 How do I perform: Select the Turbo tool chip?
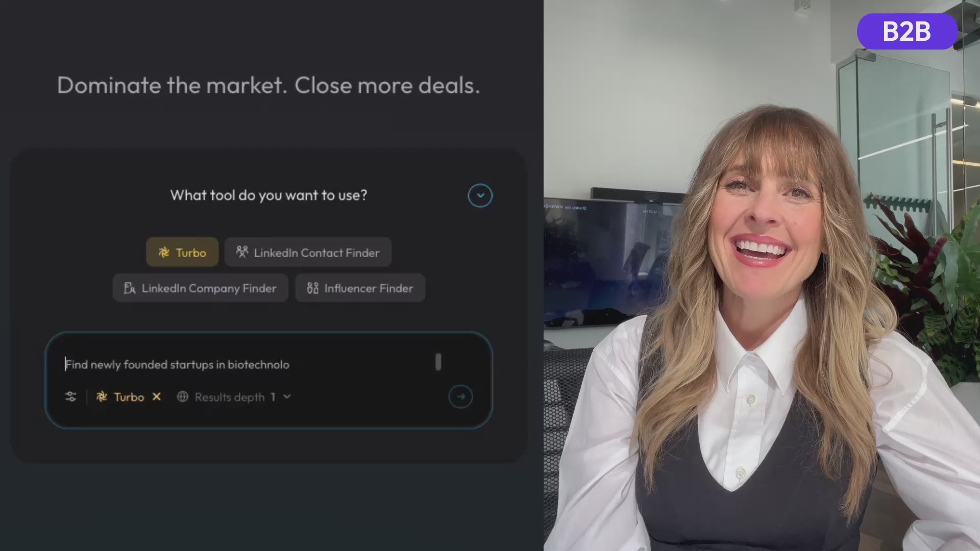click(182, 252)
